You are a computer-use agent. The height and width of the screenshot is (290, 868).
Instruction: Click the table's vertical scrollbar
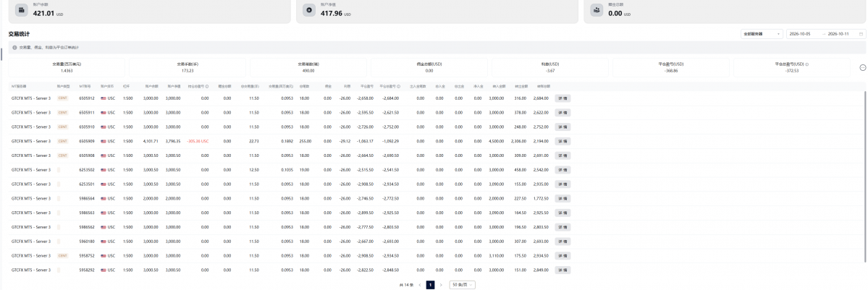[x=865, y=177]
